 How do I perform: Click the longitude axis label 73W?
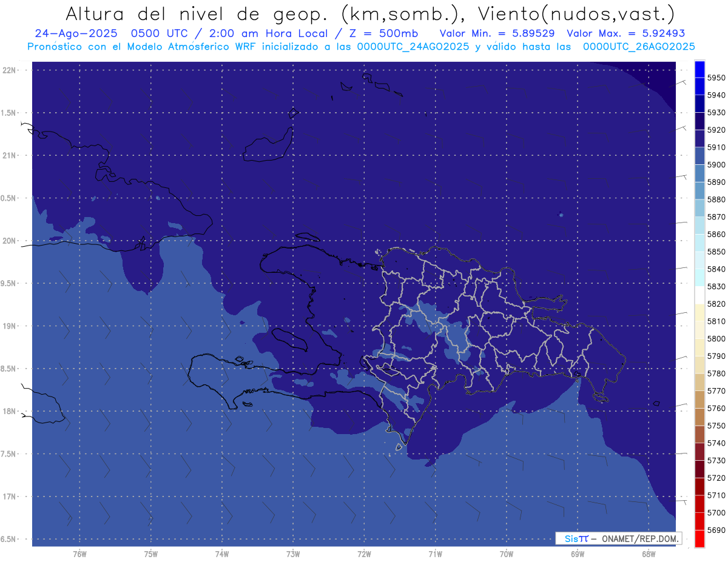[x=293, y=554]
